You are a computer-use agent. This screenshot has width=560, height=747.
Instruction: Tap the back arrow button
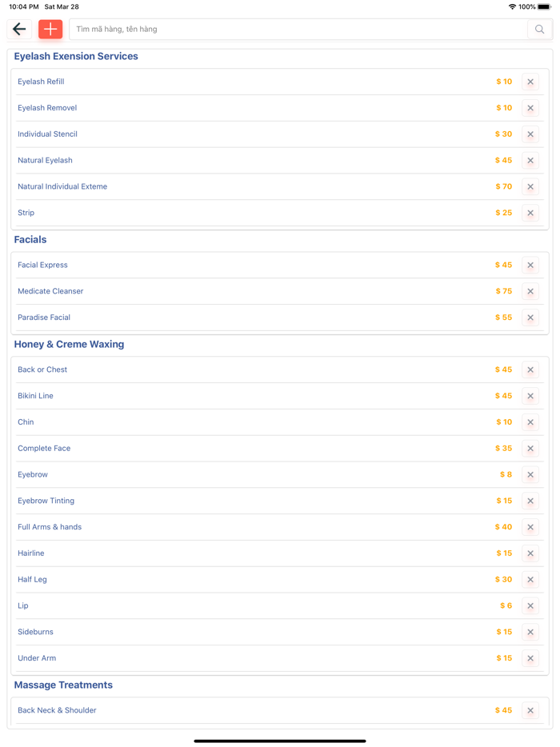click(x=19, y=30)
